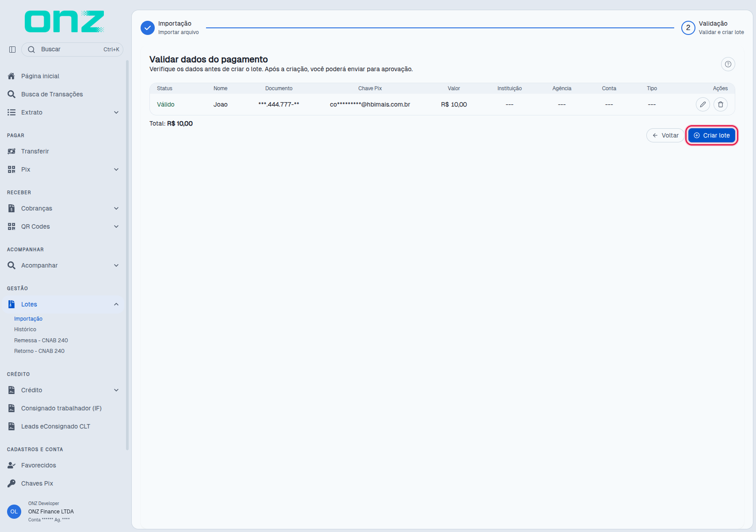The image size is (756, 532).
Task: Click the Favorecidos person icon
Action: [11, 465]
